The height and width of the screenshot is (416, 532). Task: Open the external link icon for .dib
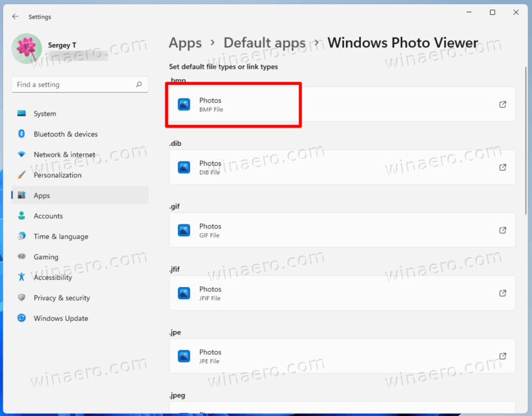pos(502,167)
